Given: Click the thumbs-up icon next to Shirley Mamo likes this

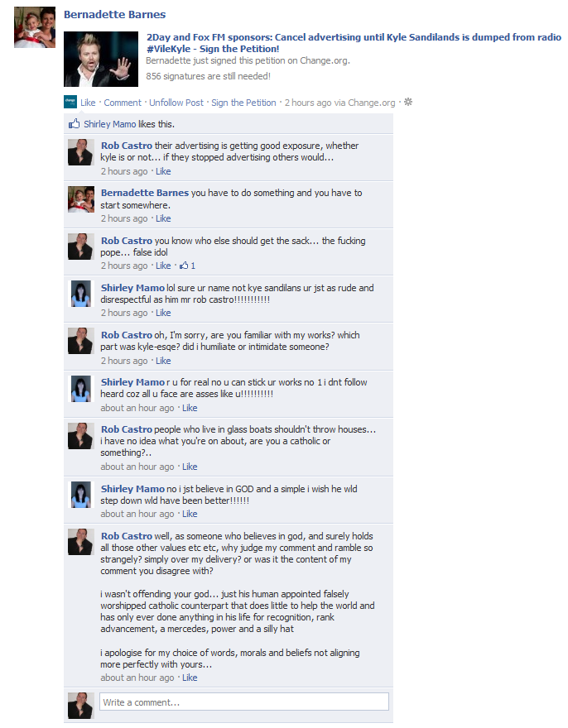Looking at the screenshot, I should coord(74,123).
